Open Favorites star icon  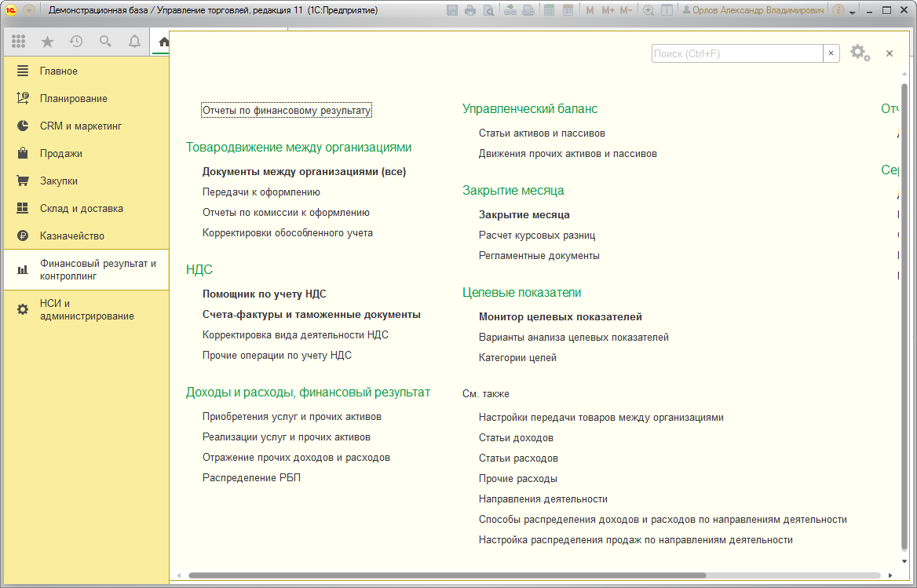coord(47,41)
